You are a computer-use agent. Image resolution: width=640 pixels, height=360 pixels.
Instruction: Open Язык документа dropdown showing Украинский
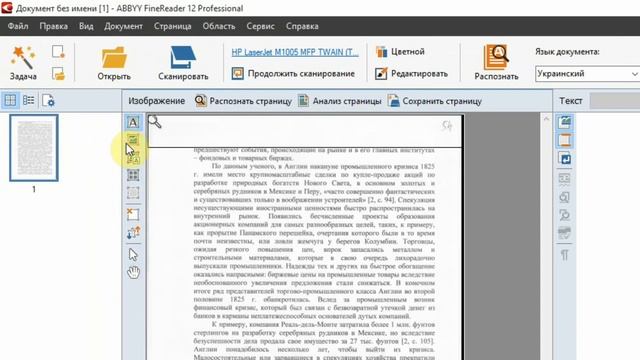[587, 74]
